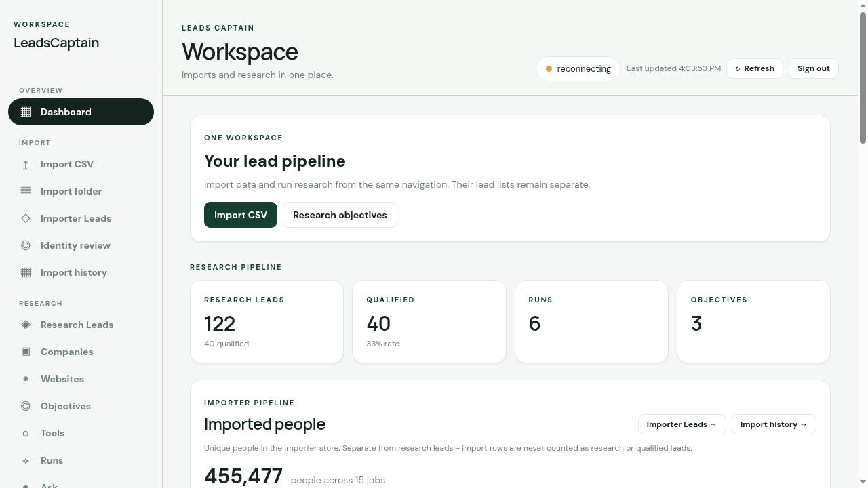Viewport: 868px width, 488px height.
Task: Open the Companies page
Action: [x=81, y=352]
